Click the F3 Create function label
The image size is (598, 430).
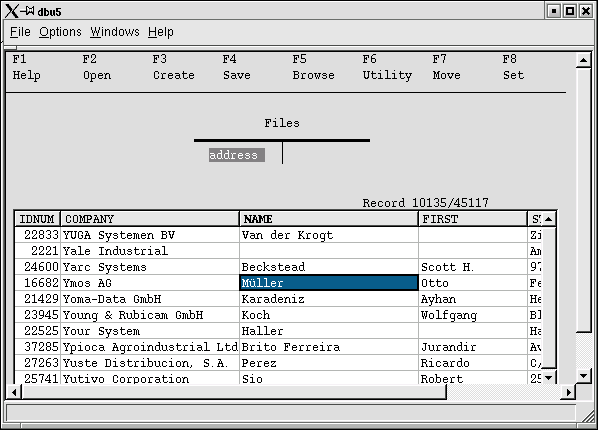tap(174, 67)
